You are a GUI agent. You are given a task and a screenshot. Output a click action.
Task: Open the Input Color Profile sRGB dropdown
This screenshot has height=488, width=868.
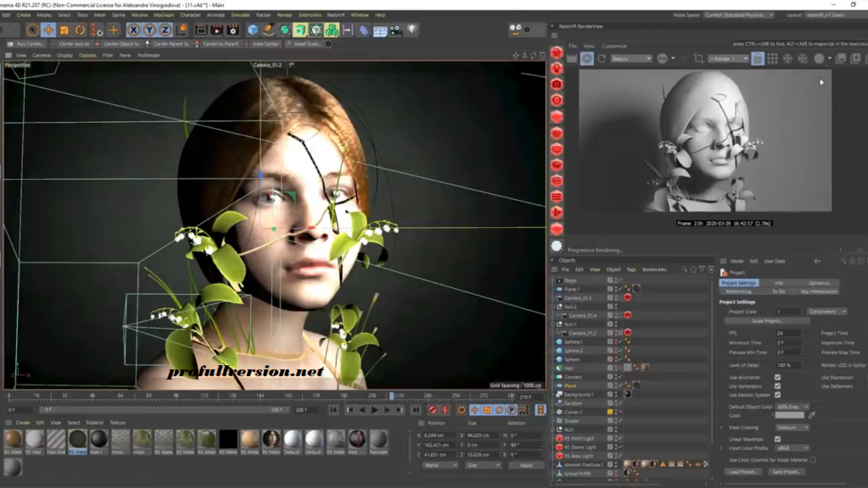point(791,446)
